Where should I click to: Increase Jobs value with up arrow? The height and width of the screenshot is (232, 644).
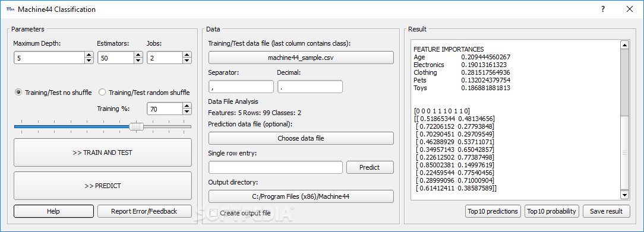click(187, 55)
